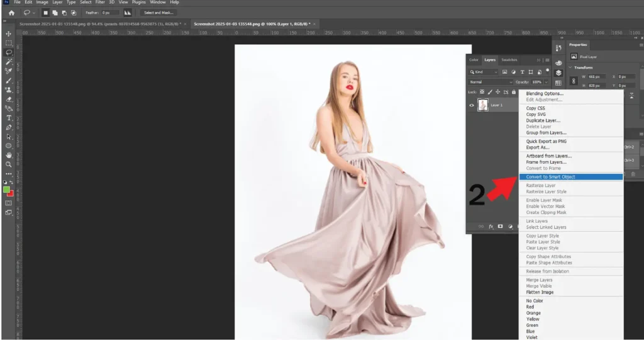Open the Layers panel menu icon
The image size is (644, 340).
point(547,60)
